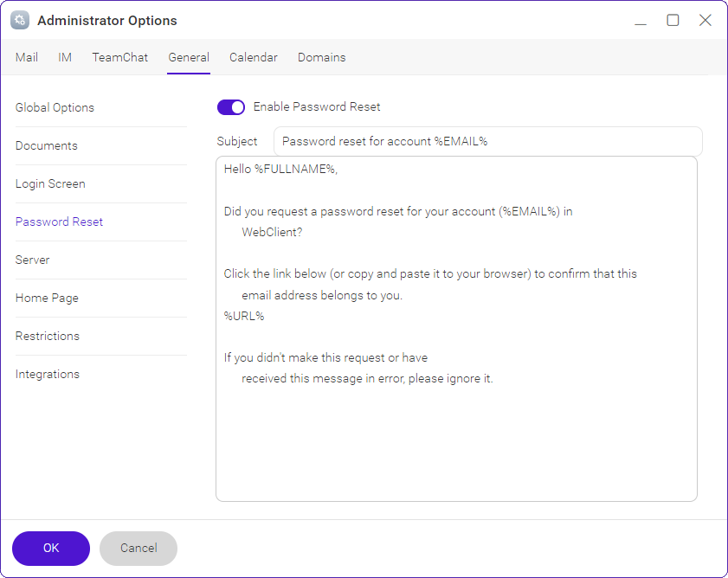Disable the Enable Password Reset toggle

[231, 107]
